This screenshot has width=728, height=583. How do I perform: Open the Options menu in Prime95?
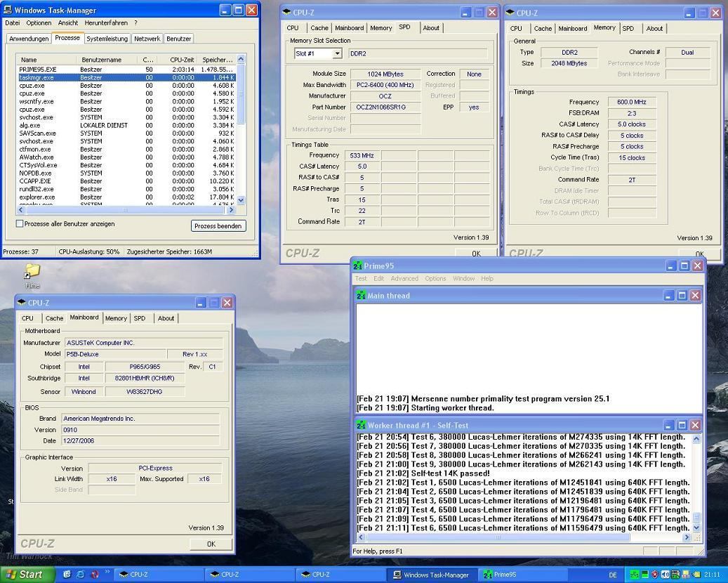click(x=435, y=279)
